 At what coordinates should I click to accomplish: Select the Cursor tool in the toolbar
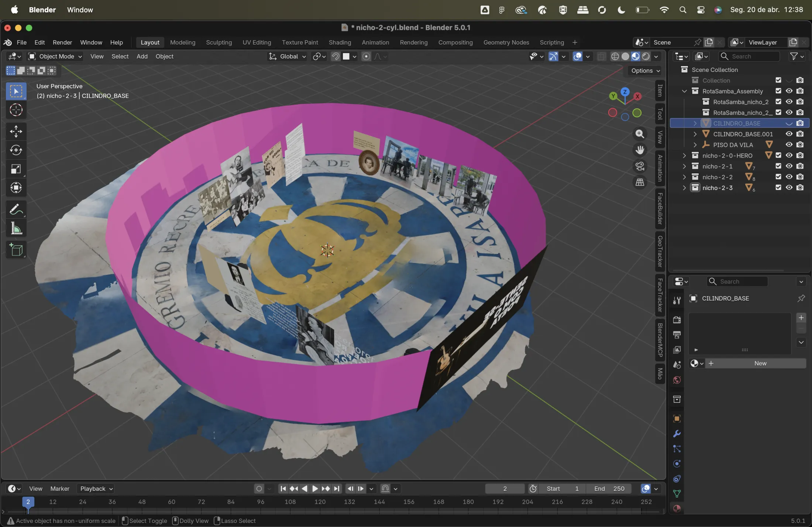click(x=16, y=110)
